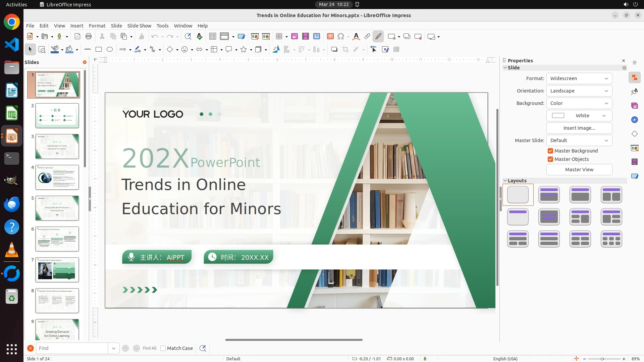Viewport: 644px width, 362px height.
Task: Click the Insert Image... button
Action: [x=579, y=128]
